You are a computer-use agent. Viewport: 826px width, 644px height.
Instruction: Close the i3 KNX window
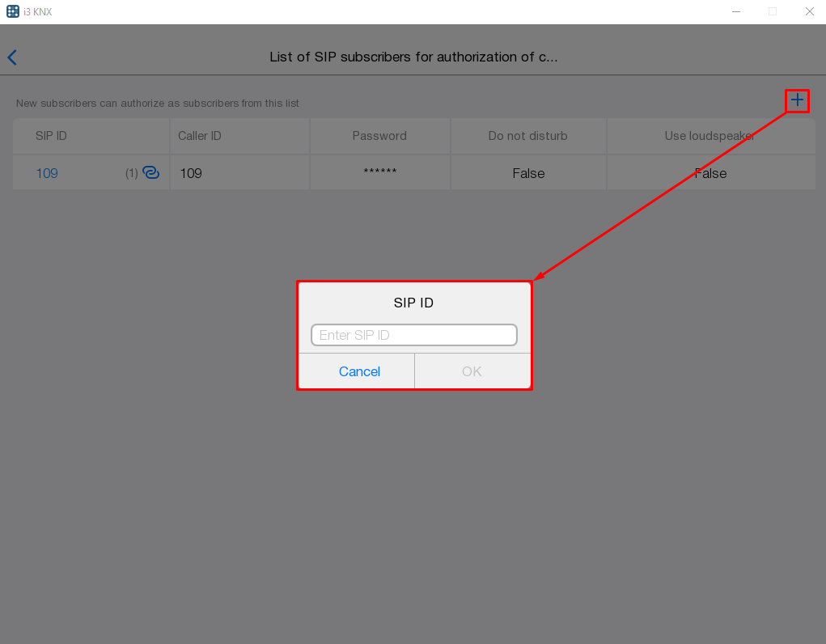(x=808, y=11)
